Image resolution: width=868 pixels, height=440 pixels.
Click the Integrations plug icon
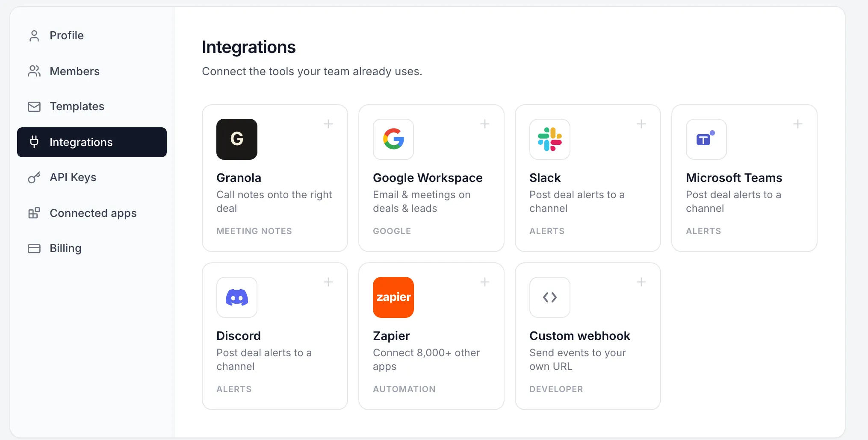[34, 142]
